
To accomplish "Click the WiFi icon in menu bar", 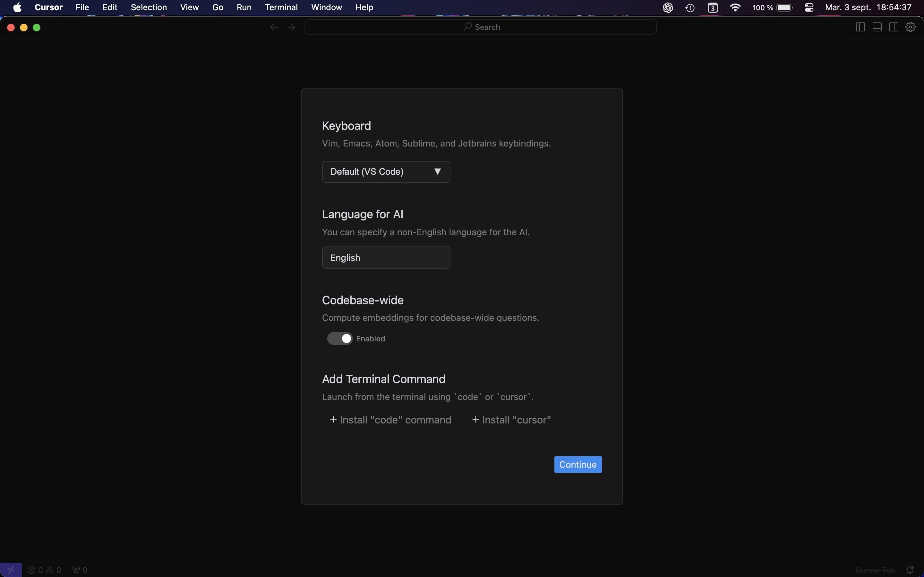I will coord(734,7).
